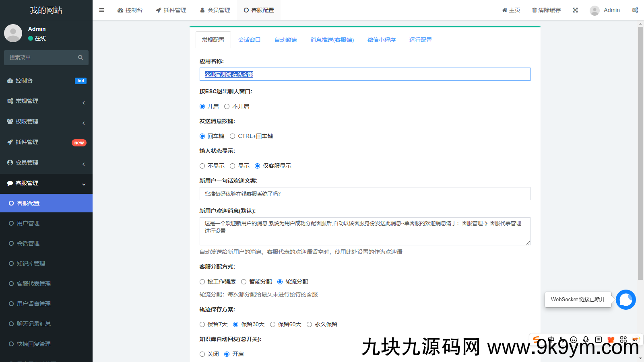
Task: Click the Admin avatar in top bar
Action: (594, 10)
